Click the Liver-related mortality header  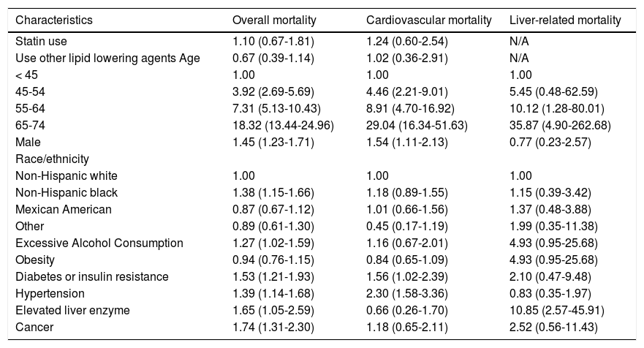point(565,20)
